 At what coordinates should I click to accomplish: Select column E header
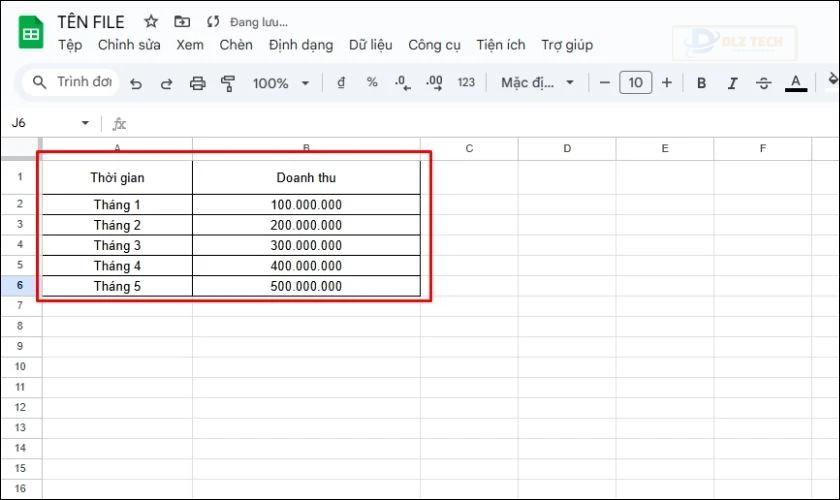(665, 148)
